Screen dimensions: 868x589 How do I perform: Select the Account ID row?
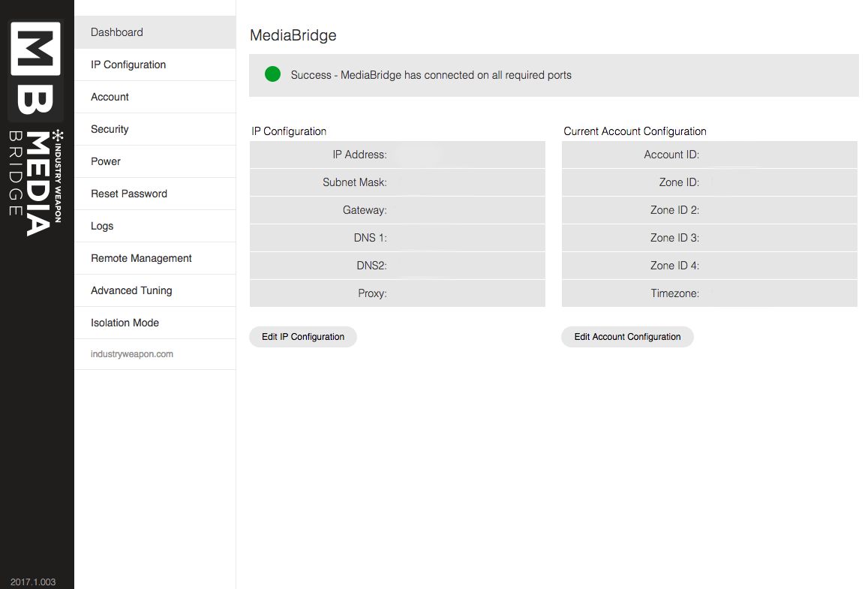[710, 155]
